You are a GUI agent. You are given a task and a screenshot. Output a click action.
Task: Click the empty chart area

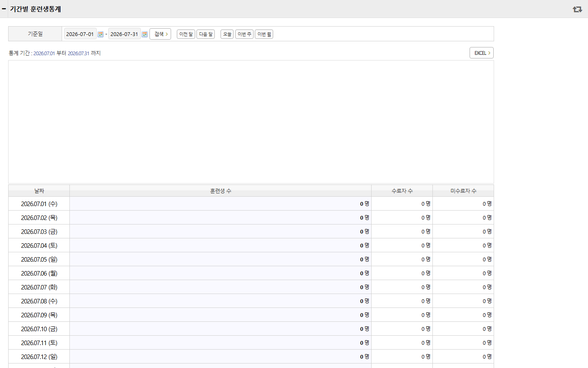pos(251,122)
